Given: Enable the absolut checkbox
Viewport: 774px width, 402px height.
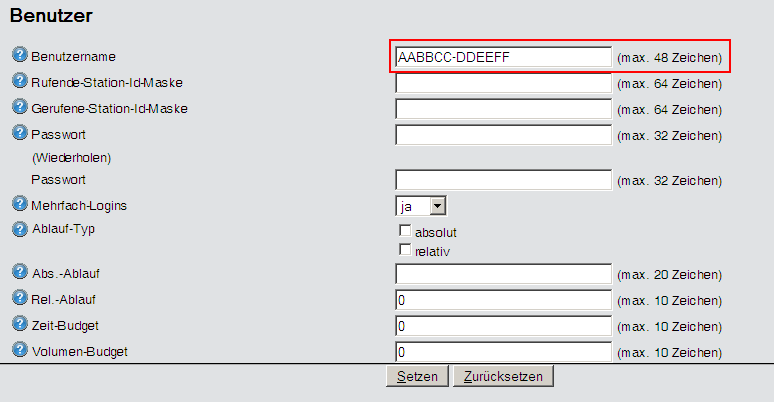Looking at the screenshot, I should click(x=406, y=232).
